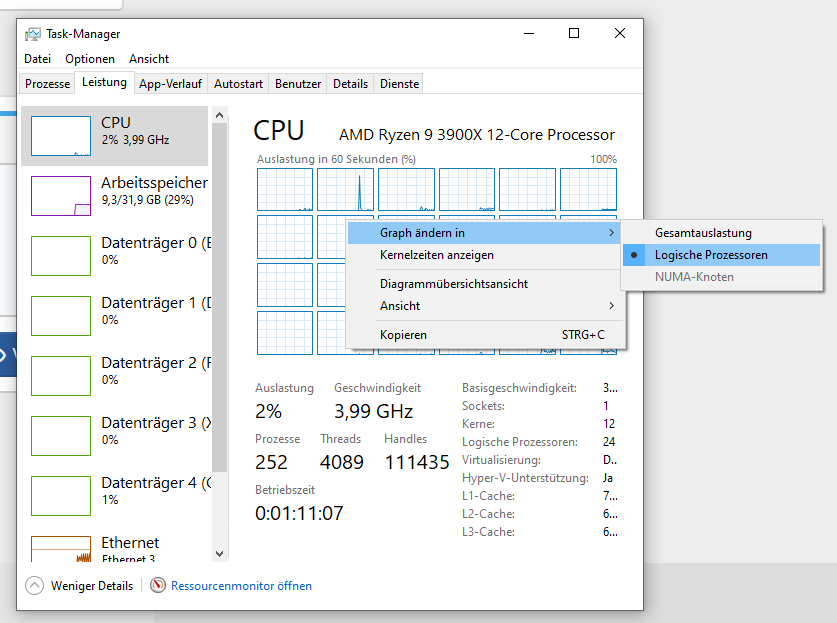This screenshot has width=837, height=623.
Task: Switch to the Dienste tab
Action: [x=399, y=84]
